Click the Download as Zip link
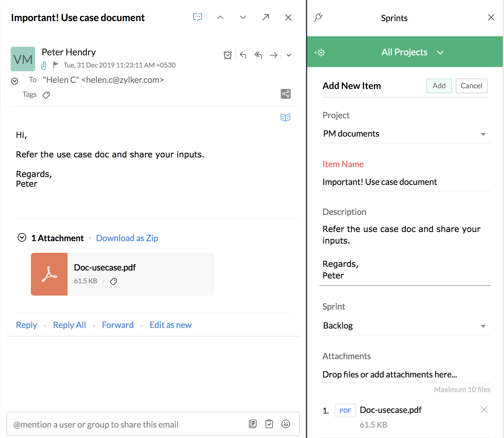This screenshot has height=438, width=504. tap(127, 238)
